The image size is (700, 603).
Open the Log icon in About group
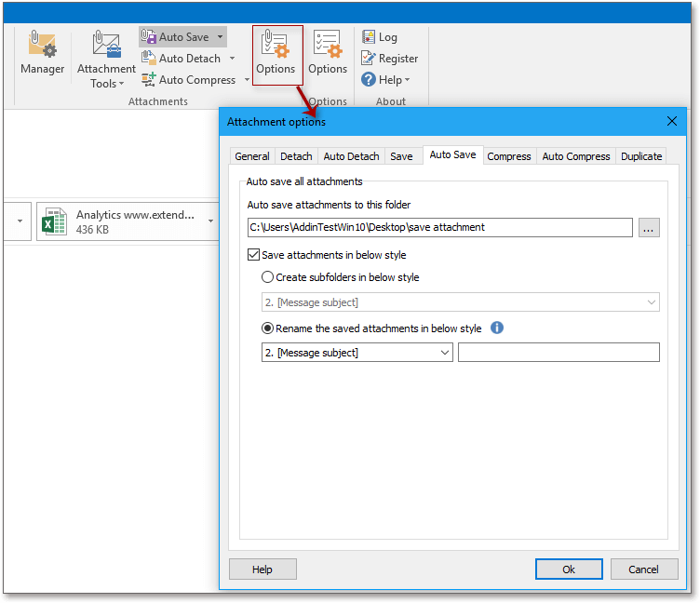tap(370, 37)
